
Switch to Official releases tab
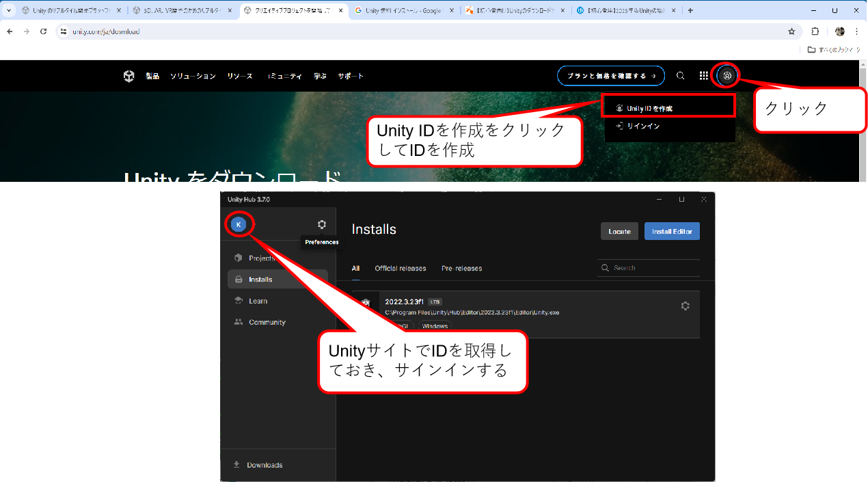(401, 268)
